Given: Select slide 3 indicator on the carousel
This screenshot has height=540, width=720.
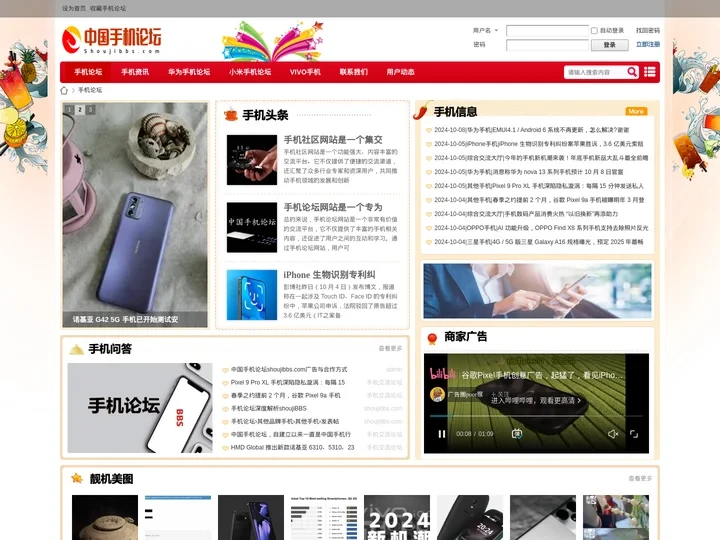Looking at the screenshot, I should point(90,110).
